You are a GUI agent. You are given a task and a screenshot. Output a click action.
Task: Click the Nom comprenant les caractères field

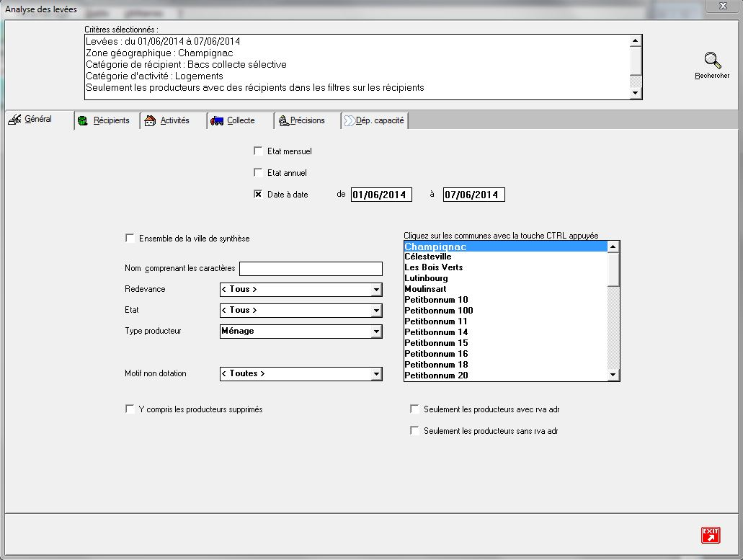click(311, 269)
